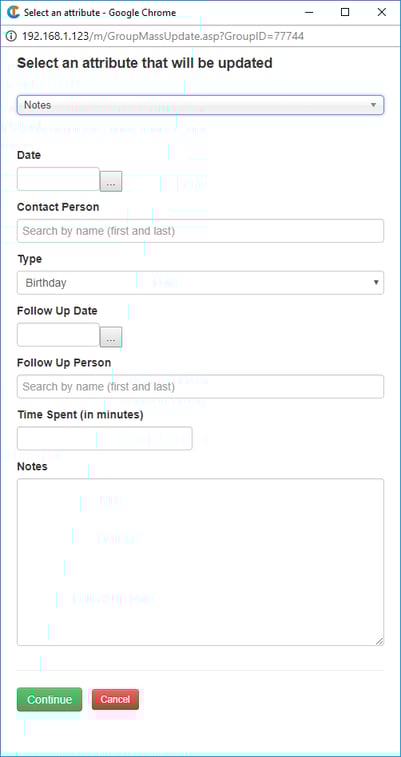Click into the Follow Up Date field
The image size is (401, 757).
(58, 335)
